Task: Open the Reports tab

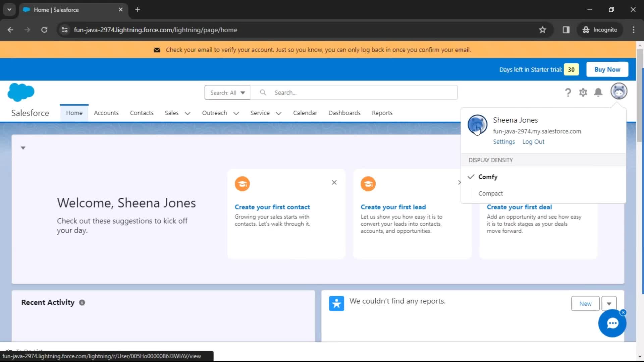Action: tap(382, 113)
